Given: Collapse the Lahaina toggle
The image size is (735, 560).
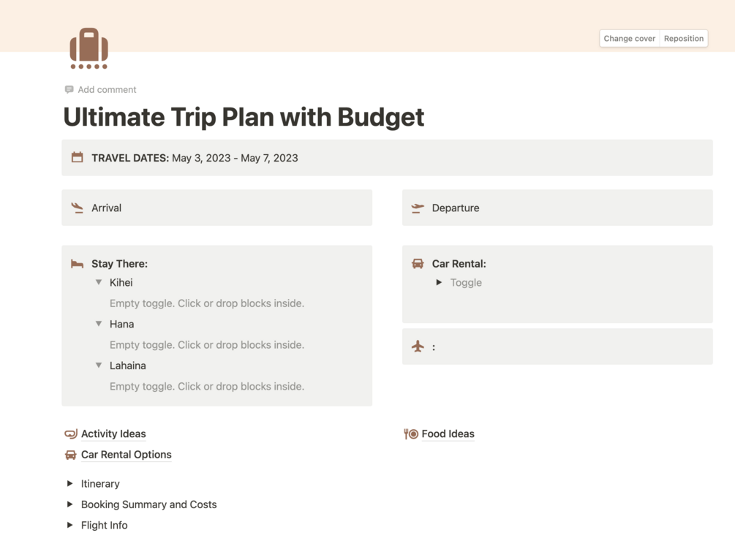Looking at the screenshot, I should [99, 366].
